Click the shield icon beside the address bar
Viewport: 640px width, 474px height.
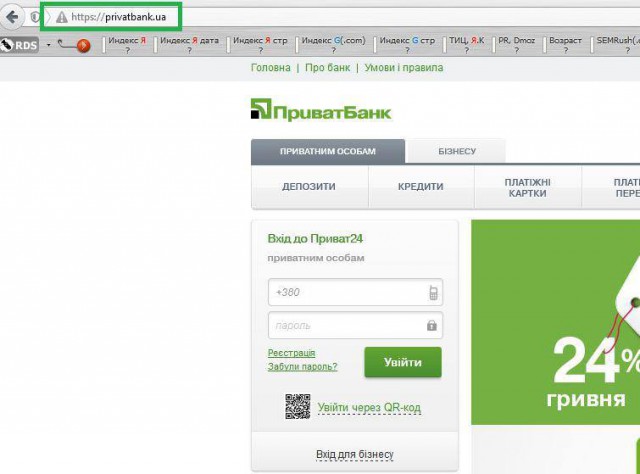(36, 17)
